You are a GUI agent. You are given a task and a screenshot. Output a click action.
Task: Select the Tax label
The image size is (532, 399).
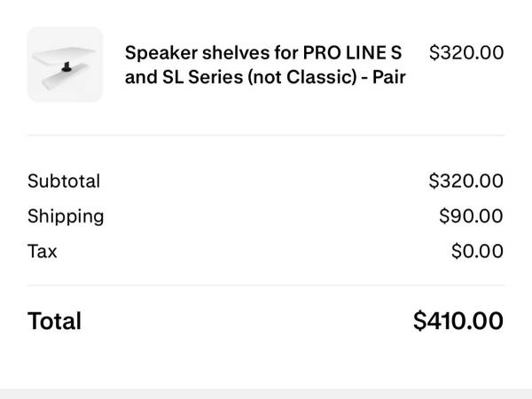point(43,251)
